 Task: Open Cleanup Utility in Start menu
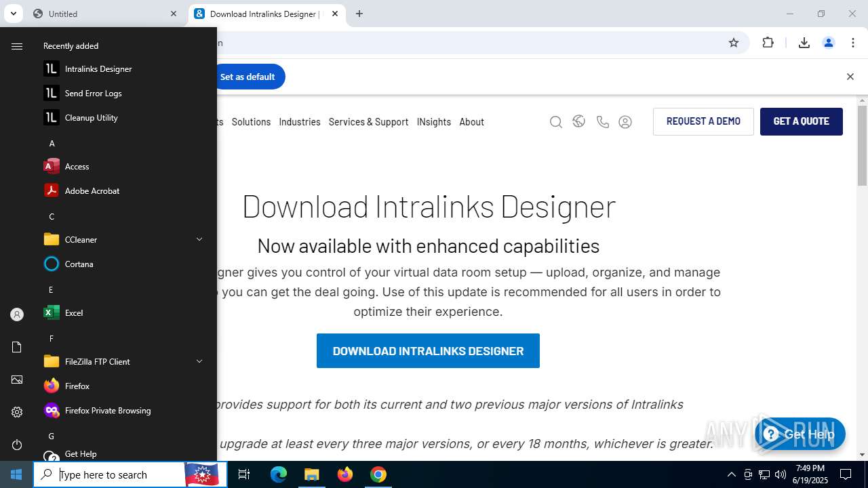[x=122, y=118]
